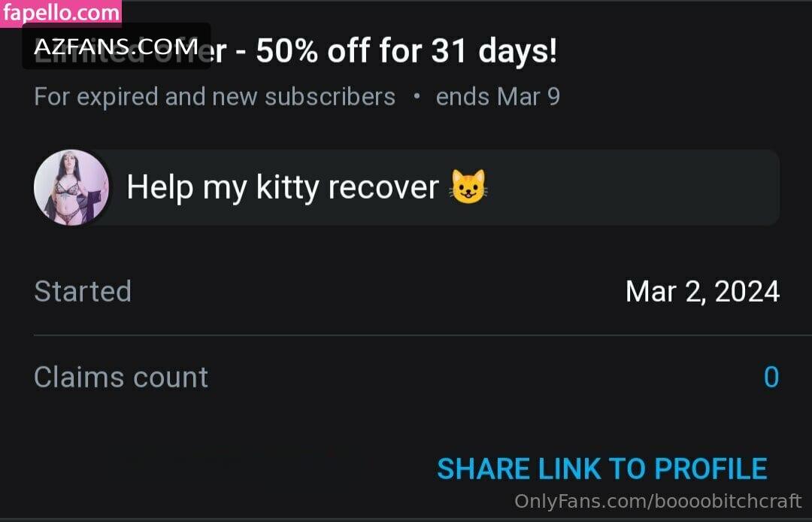The height and width of the screenshot is (522, 812).
Task: Click the Claims count label
Action: pyautogui.click(x=121, y=377)
